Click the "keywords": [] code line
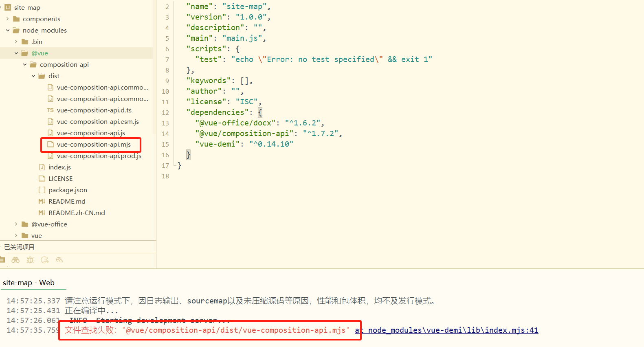This screenshot has height=347, width=644. click(220, 81)
